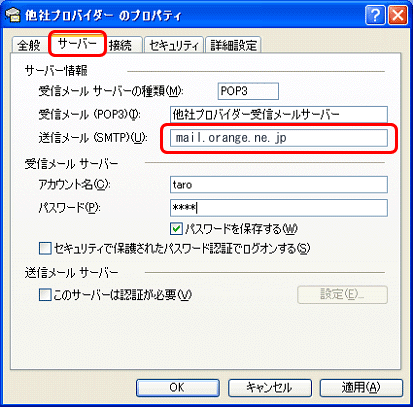Screen dimensions: 413x407
Task: Click the 受信メール (POP3) server field
Action: [279, 114]
